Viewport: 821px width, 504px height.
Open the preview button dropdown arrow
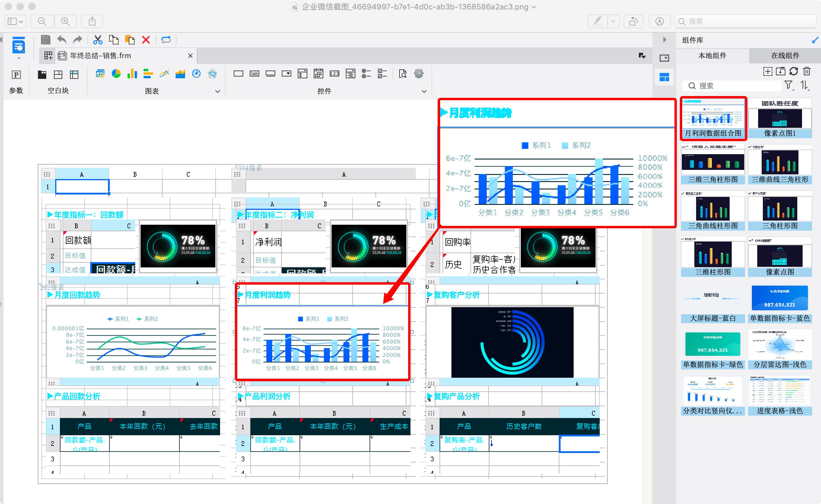tap(19, 59)
